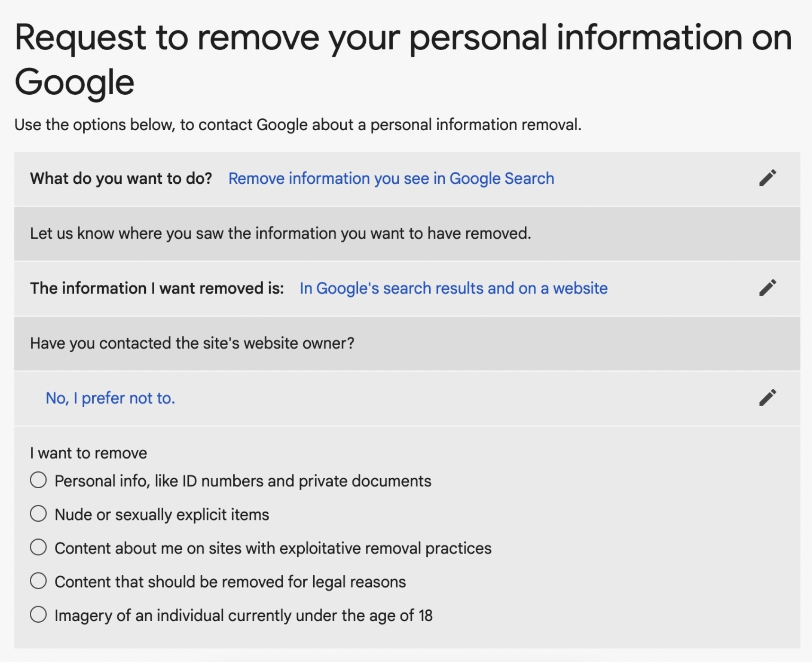Screen dimensions: 812x662
Task: Select radio for sites with exploitative removal practices
Action: click(x=38, y=547)
